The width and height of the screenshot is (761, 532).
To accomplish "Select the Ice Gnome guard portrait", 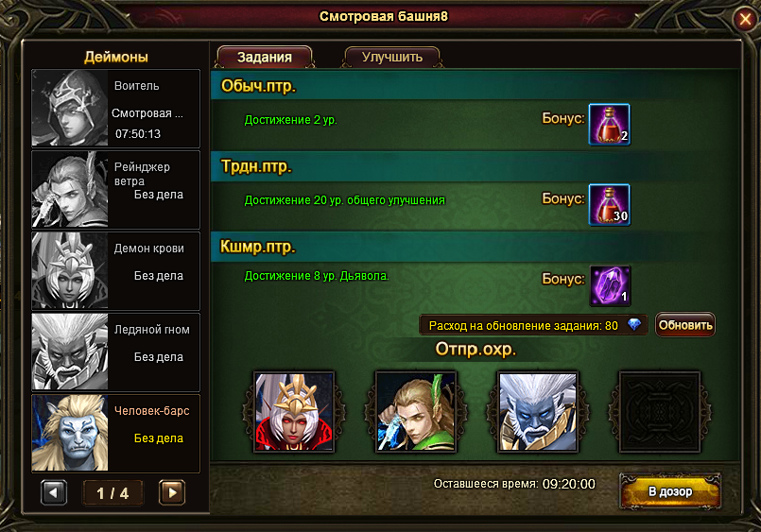I will click(538, 412).
